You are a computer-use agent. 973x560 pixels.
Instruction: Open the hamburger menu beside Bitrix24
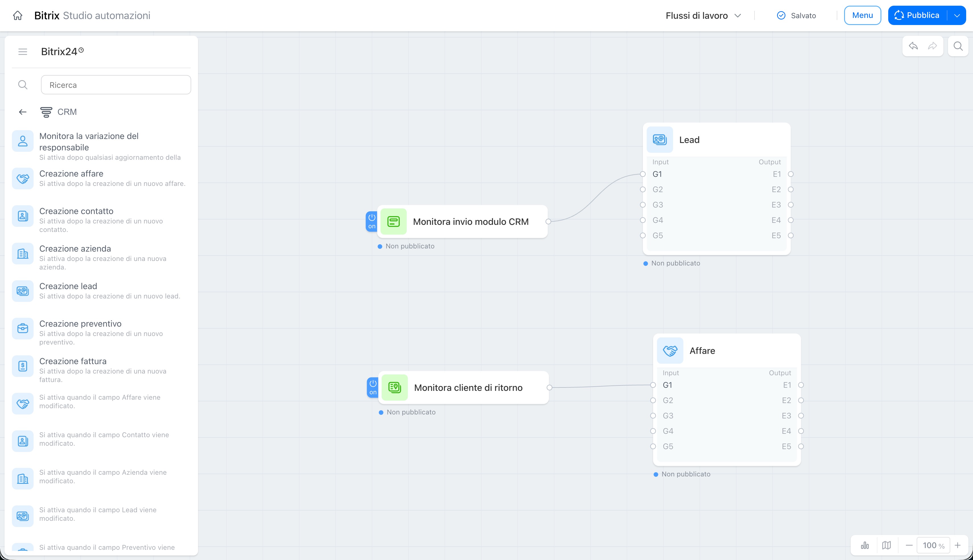23,51
